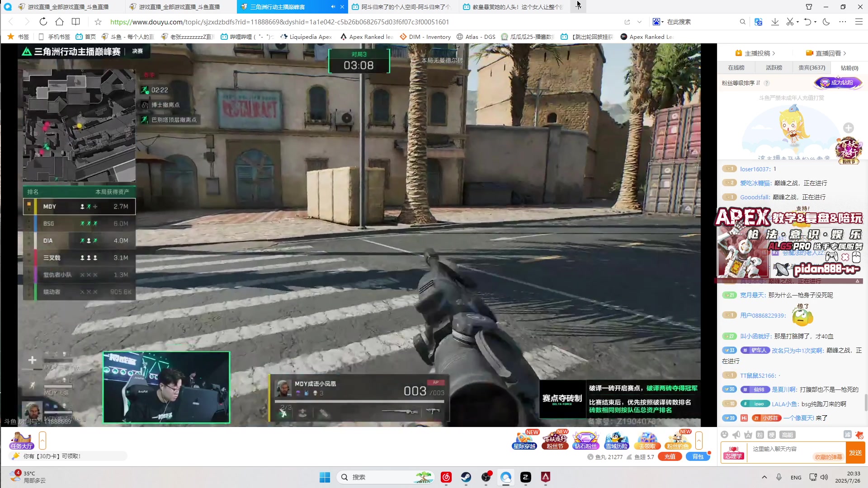Viewport: 868px width, 488px height.
Task: Click the 成为钻粉 button
Action: point(838,83)
